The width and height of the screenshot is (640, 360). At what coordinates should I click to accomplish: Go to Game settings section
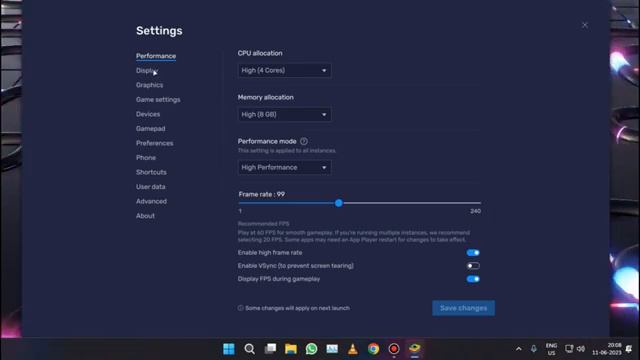coord(158,100)
